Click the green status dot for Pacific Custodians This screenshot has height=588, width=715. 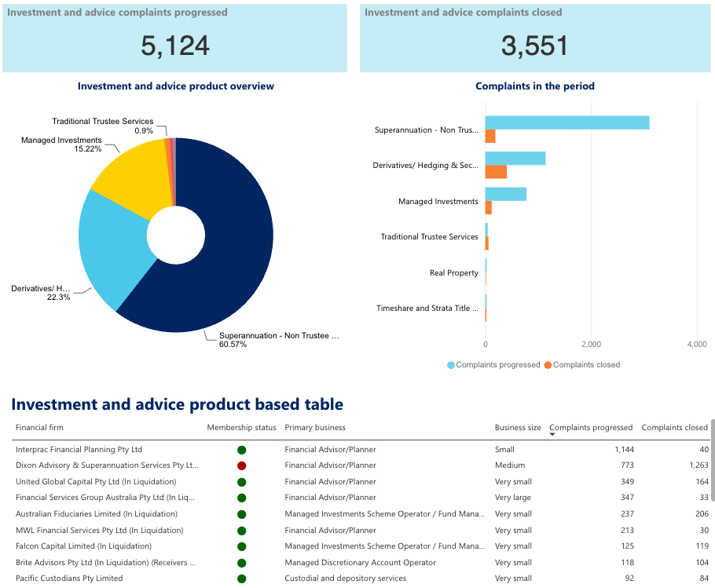click(242, 579)
